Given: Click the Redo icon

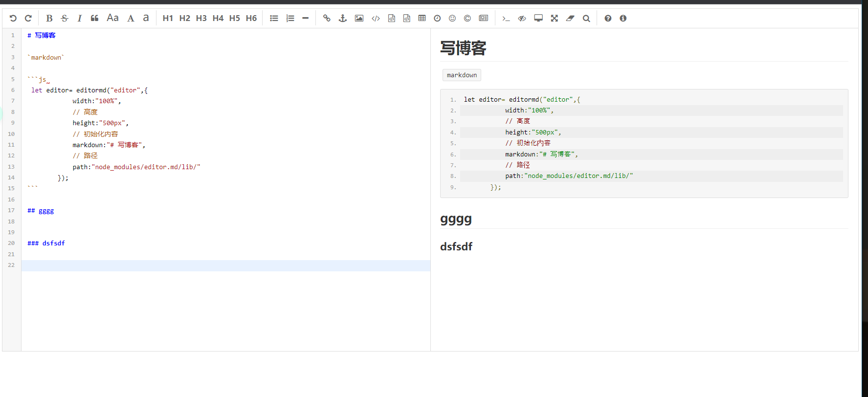Looking at the screenshot, I should pyautogui.click(x=28, y=18).
